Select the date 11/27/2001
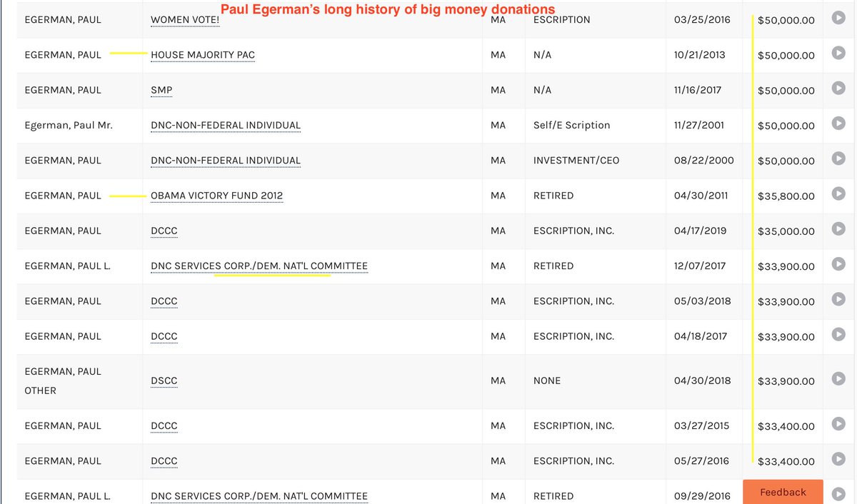Image resolution: width=857 pixels, height=504 pixels. (698, 125)
